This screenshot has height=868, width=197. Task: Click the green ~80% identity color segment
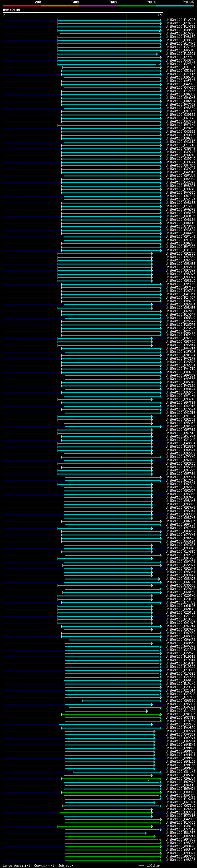pyautogui.click(x=136, y=6)
